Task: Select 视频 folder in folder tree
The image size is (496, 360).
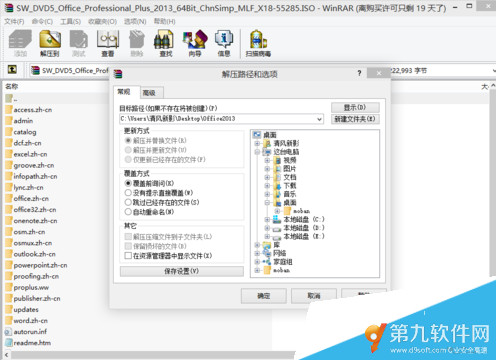Action: pyautogui.click(x=285, y=160)
